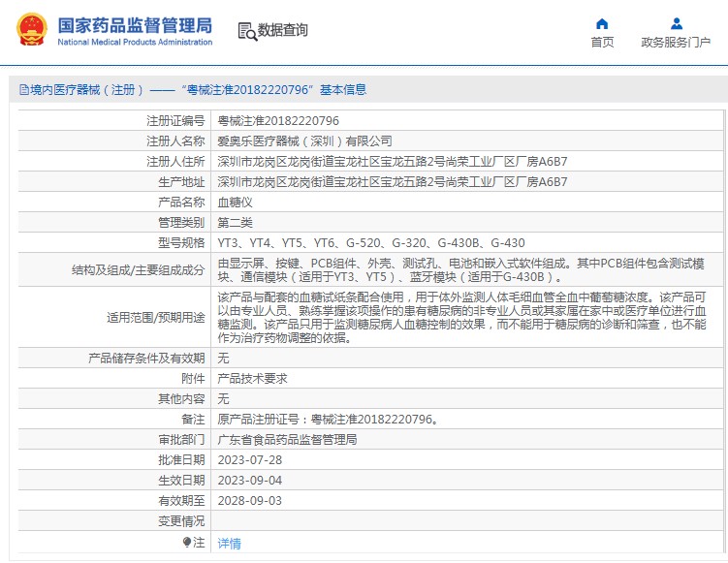Click the document icon before 境内医疗器械
This screenshot has width=728, height=563.
point(23,89)
